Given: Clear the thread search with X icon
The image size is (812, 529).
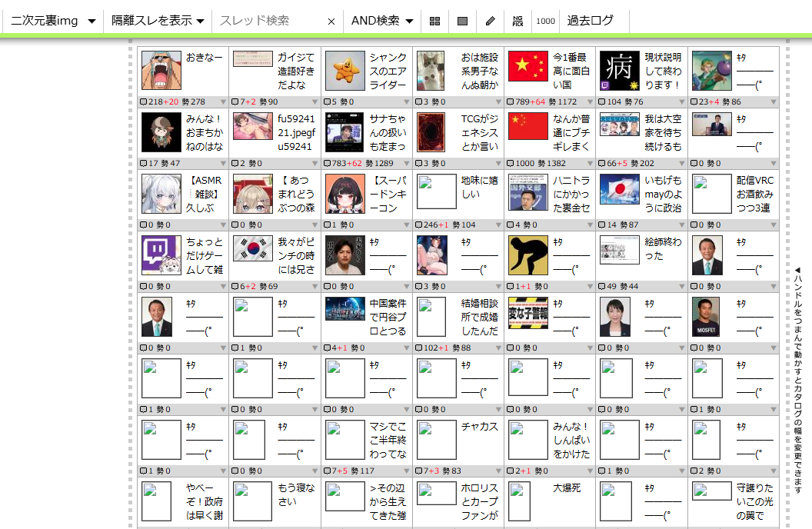Looking at the screenshot, I should (331, 22).
